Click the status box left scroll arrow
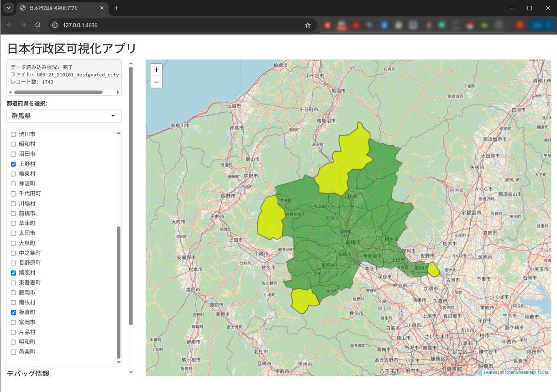The image size is (557, 392). 10,92
